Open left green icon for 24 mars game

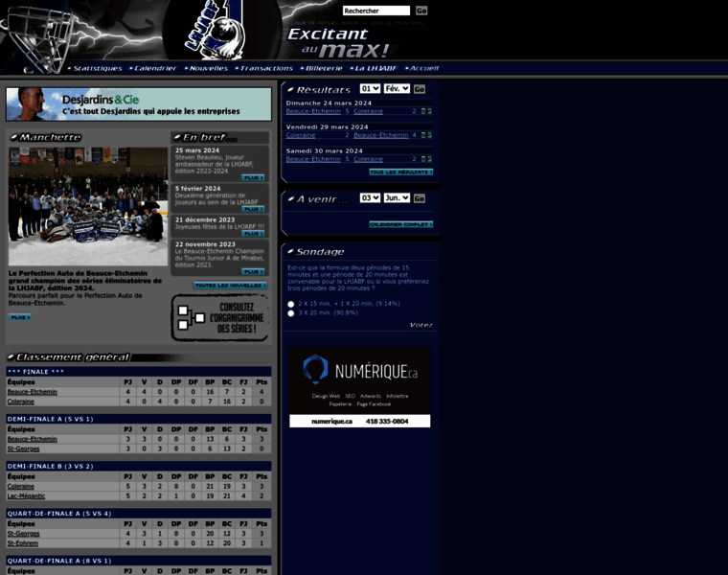[x=423, y=111]
